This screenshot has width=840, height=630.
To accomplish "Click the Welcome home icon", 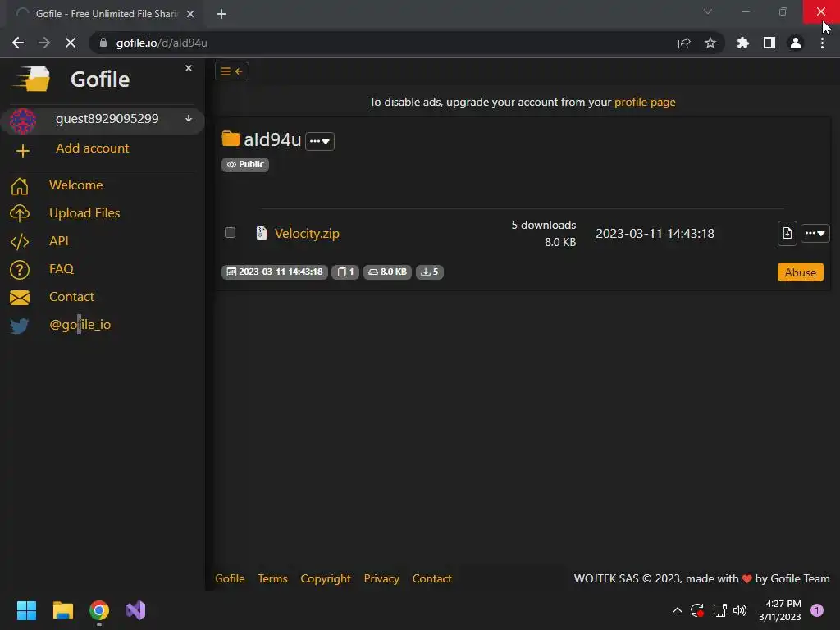I will click(20, 186).
